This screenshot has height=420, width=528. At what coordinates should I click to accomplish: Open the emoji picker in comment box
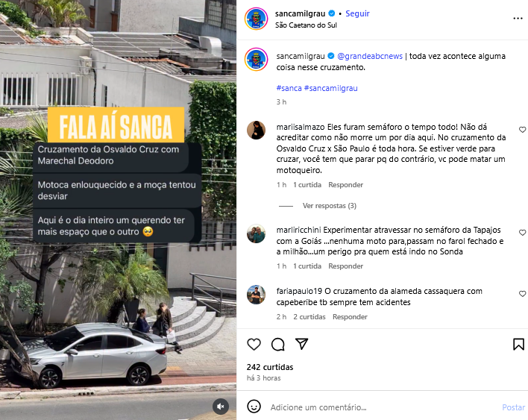(254, 406)
